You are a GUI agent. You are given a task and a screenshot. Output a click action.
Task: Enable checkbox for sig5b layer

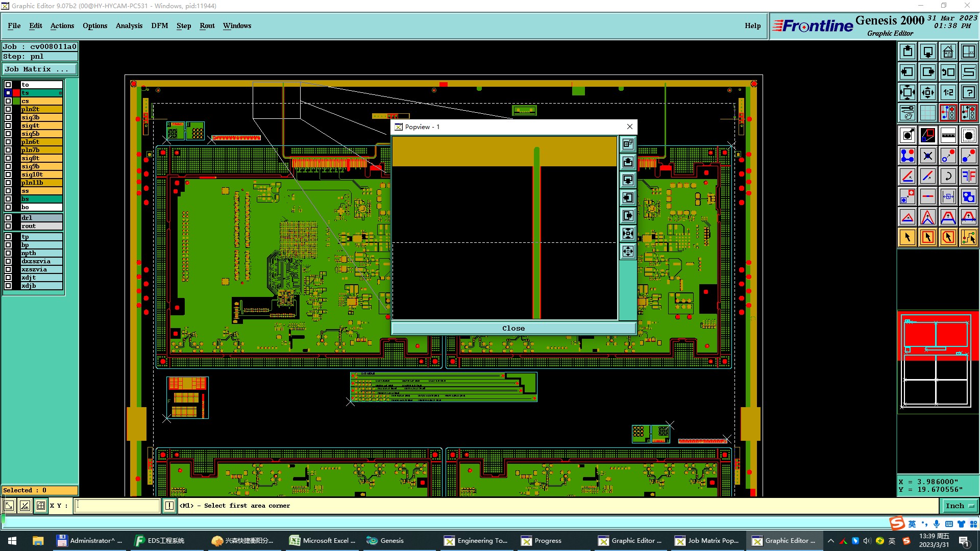coord(8,134)
